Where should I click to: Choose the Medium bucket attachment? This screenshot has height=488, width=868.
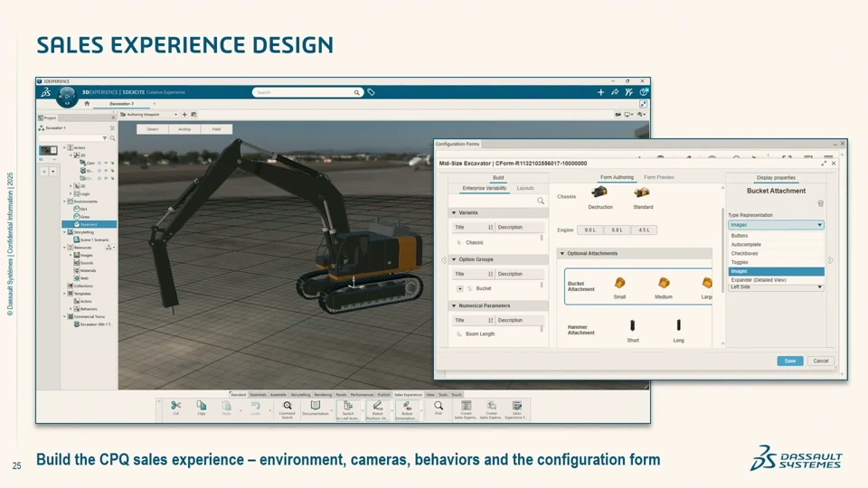[x=663, y=287]
